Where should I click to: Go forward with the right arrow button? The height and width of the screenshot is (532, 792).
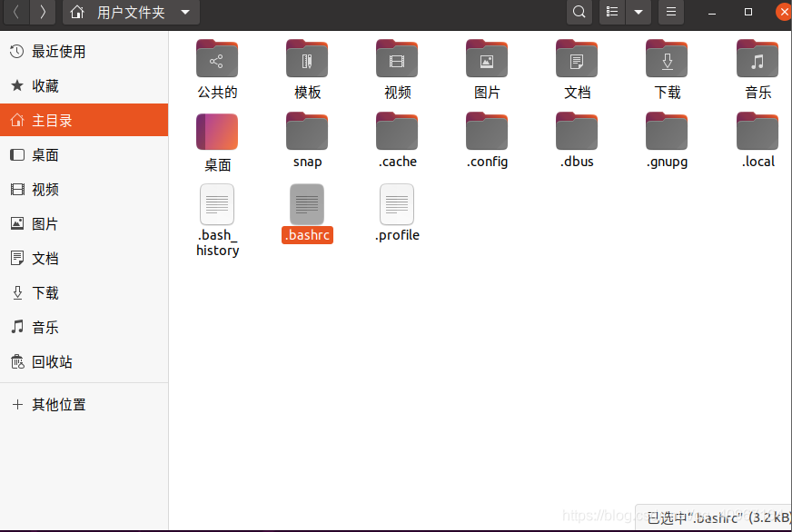(x=43, y=12)
